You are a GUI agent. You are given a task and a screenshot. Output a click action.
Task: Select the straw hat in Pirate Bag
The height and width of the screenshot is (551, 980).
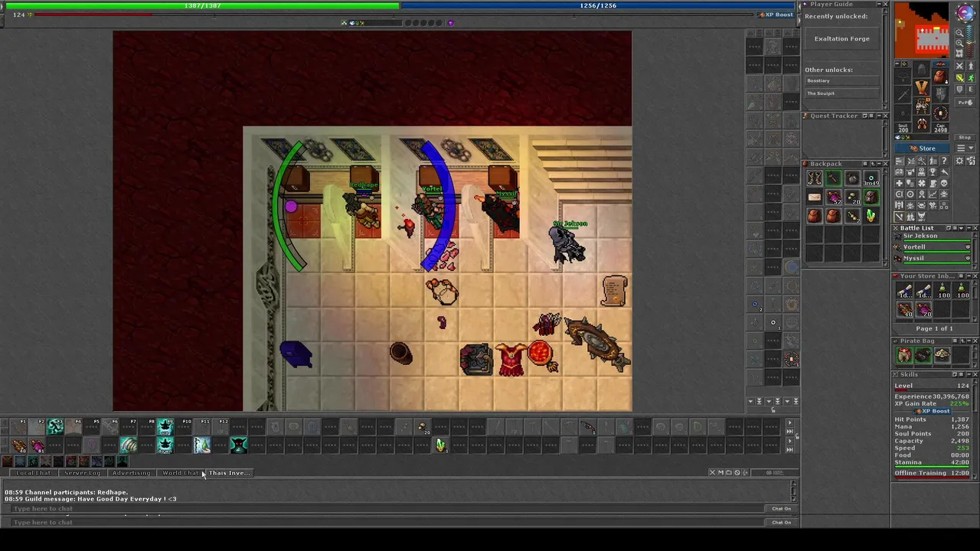[942, 354]
